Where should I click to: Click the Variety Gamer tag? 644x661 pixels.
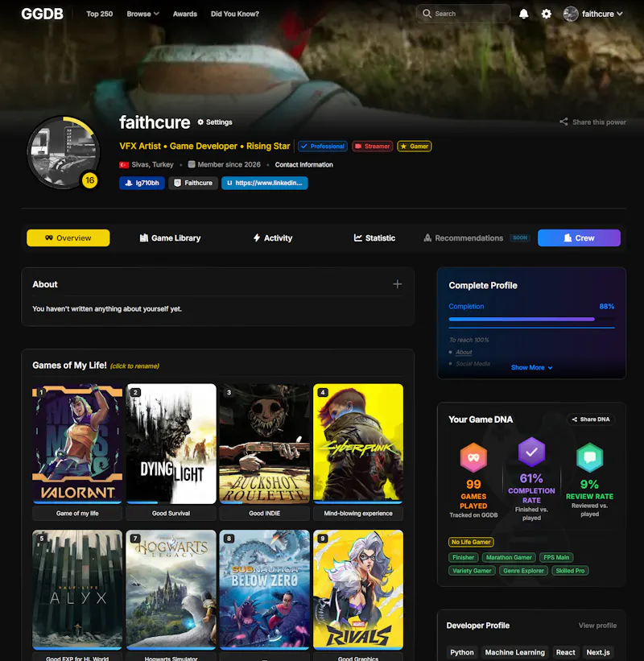pyautogui.click(x=472, y=571)
